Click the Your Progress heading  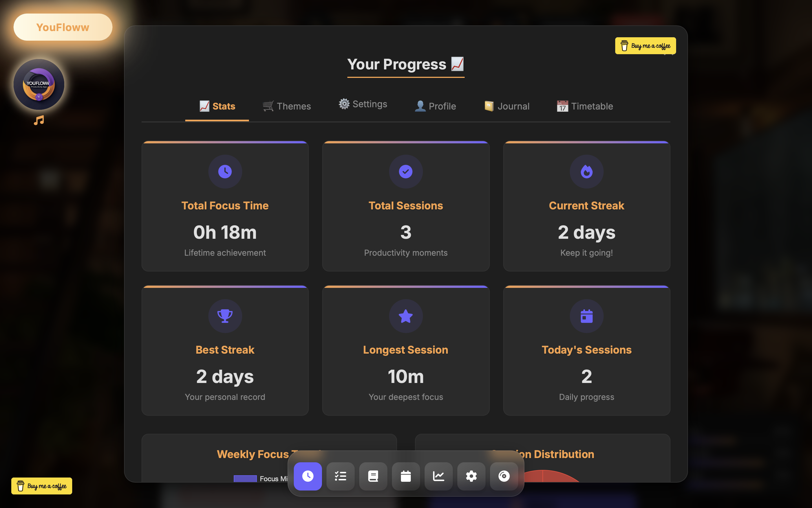tap(406, 64)
